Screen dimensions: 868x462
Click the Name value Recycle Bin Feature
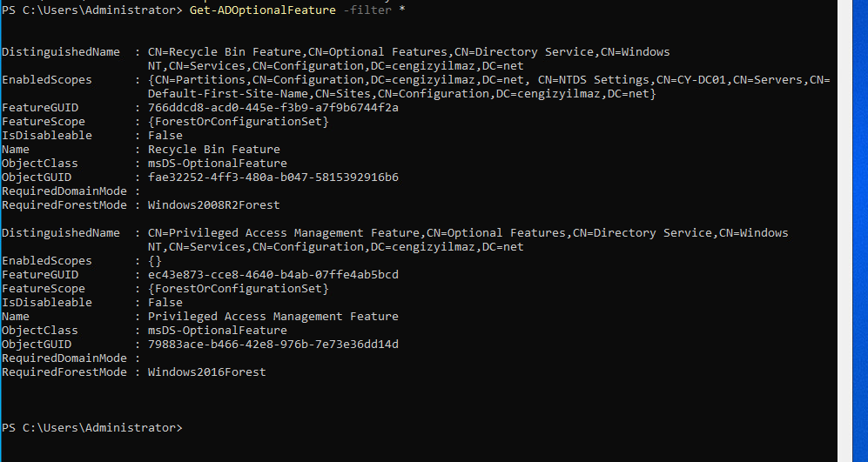213,150
